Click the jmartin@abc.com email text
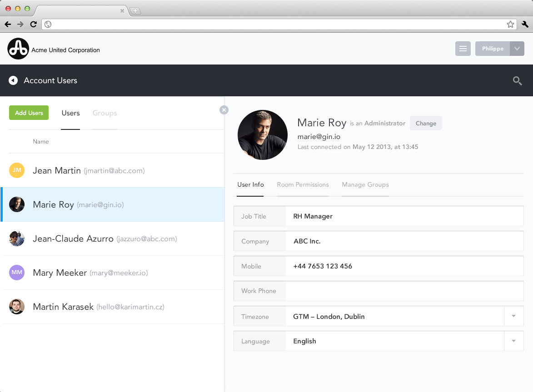The height and width of the screenshot is (392, 533). coord(114,170)
